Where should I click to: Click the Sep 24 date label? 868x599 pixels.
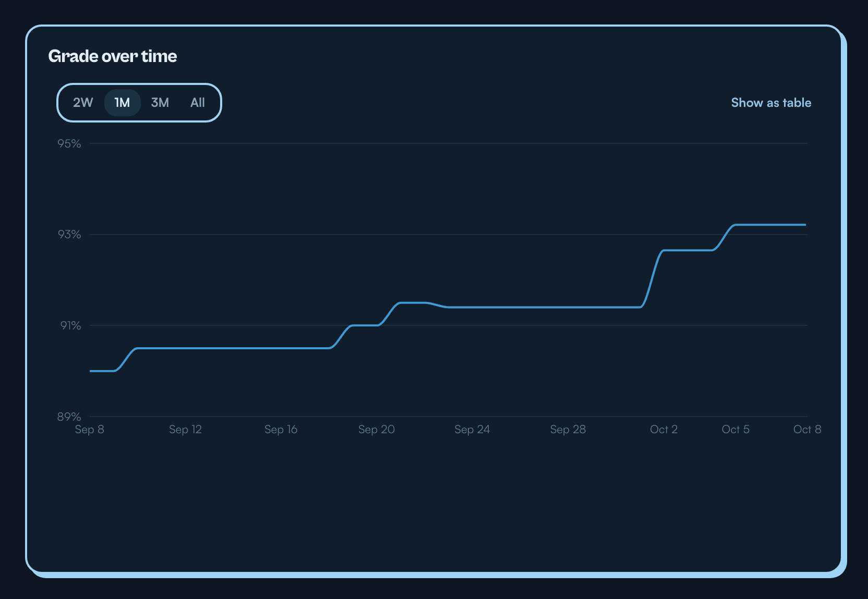coord(472,429)
